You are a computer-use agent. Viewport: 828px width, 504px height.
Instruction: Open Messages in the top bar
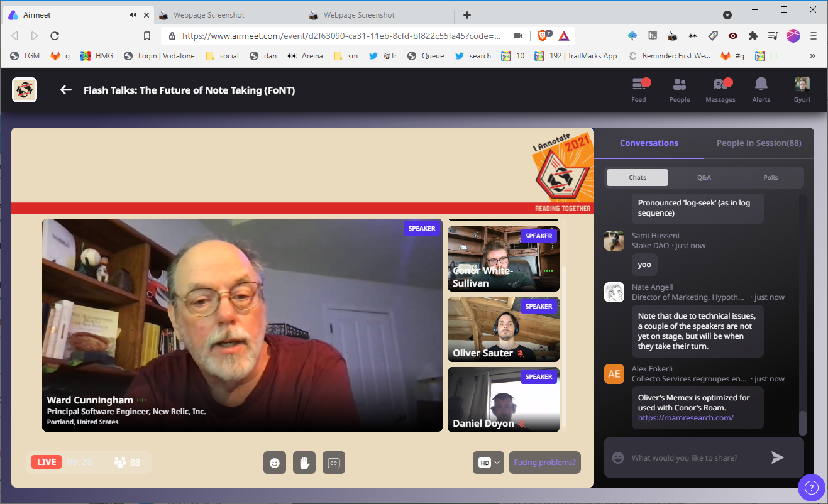720,90
